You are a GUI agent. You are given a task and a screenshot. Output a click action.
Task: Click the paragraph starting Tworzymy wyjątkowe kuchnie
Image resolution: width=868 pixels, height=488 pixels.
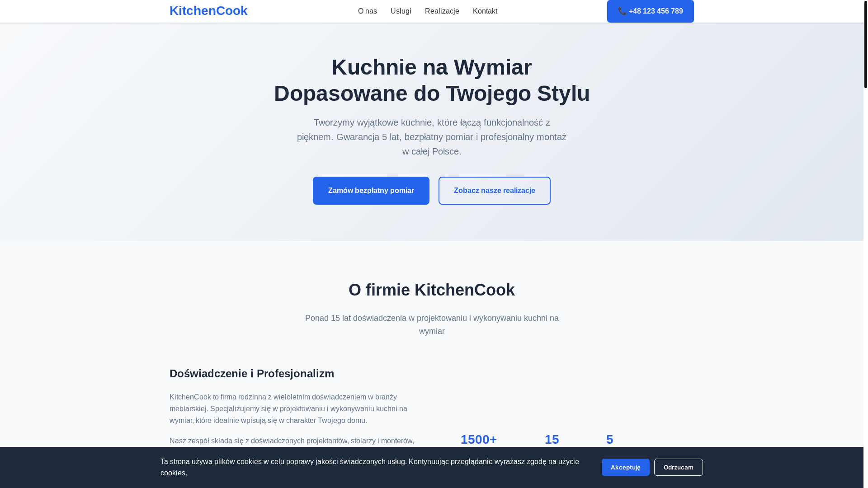(432, 137)
